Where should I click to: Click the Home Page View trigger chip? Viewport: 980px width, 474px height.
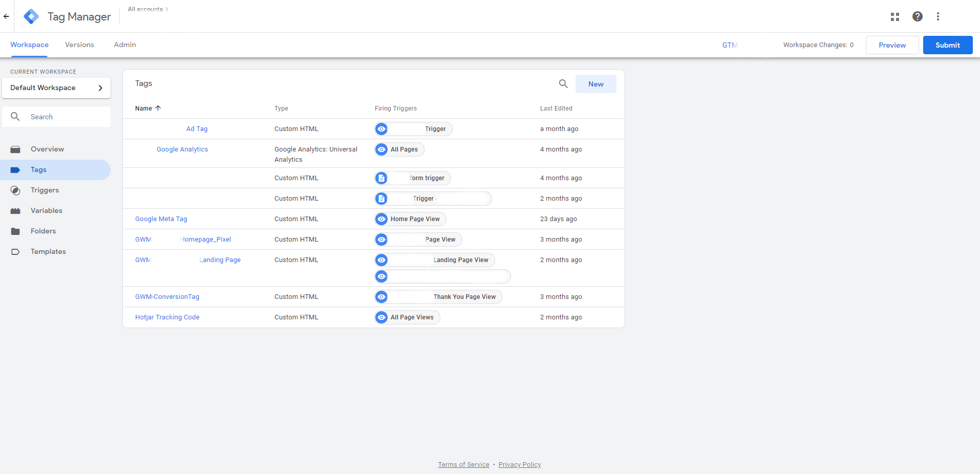(x=411, y=219)
